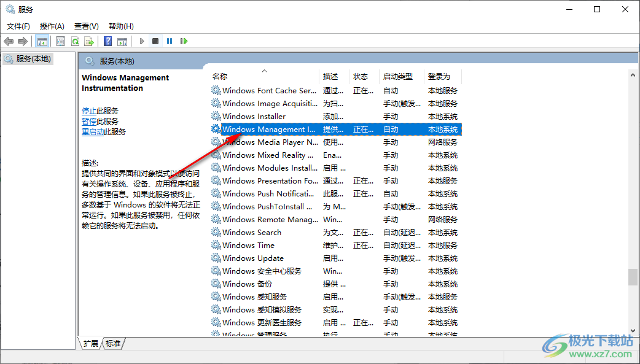Screen dimensions: 640x364
Task: Select Windows Presentation Foundation service row
Action: [337, 181]
